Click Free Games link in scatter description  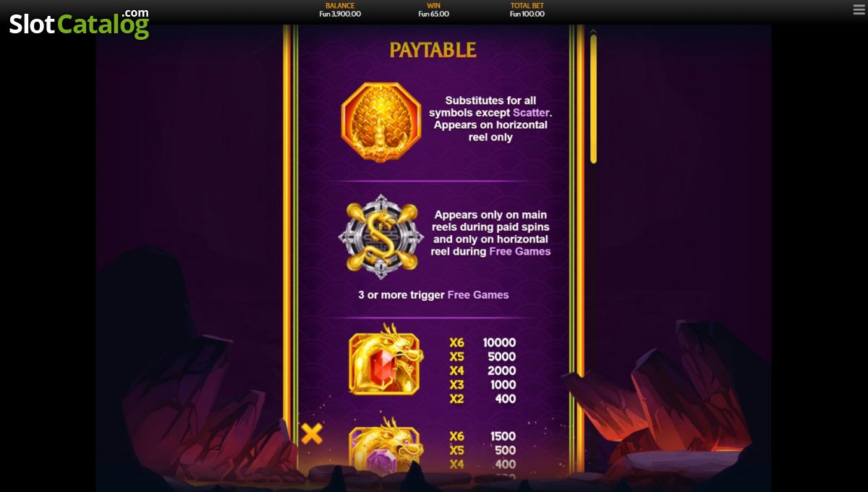pos(519,252)
